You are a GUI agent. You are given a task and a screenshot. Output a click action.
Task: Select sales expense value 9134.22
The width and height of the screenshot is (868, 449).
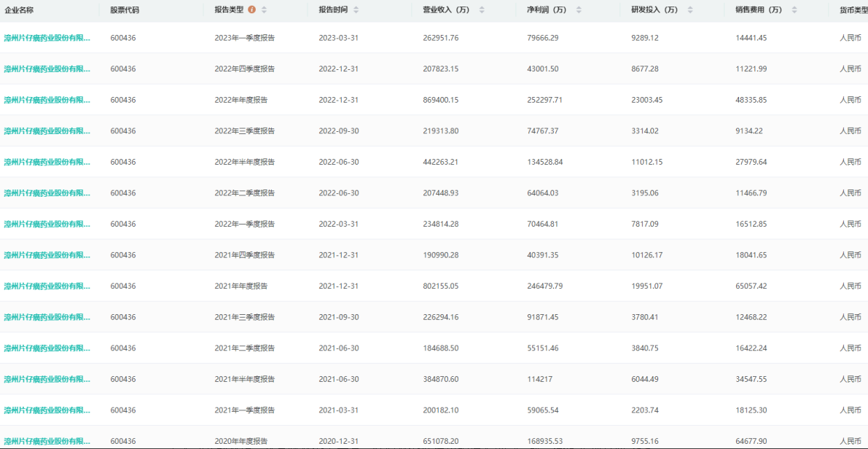coord(750,131)
